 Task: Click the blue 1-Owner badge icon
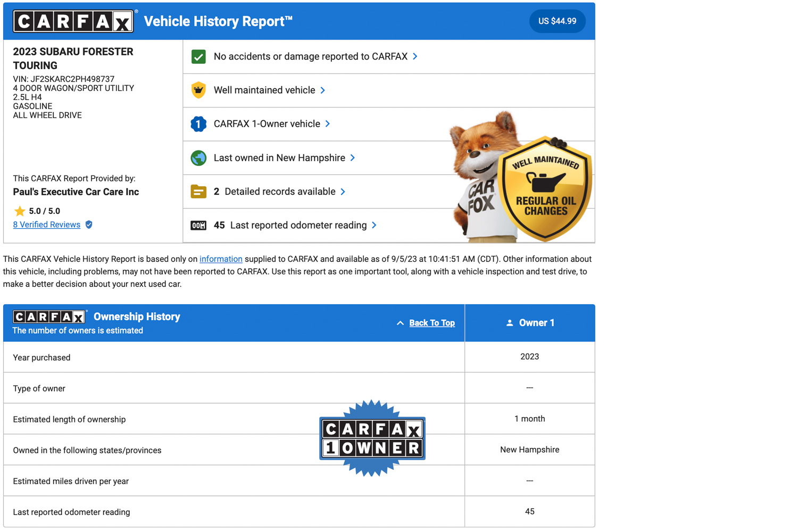[198, 124]
